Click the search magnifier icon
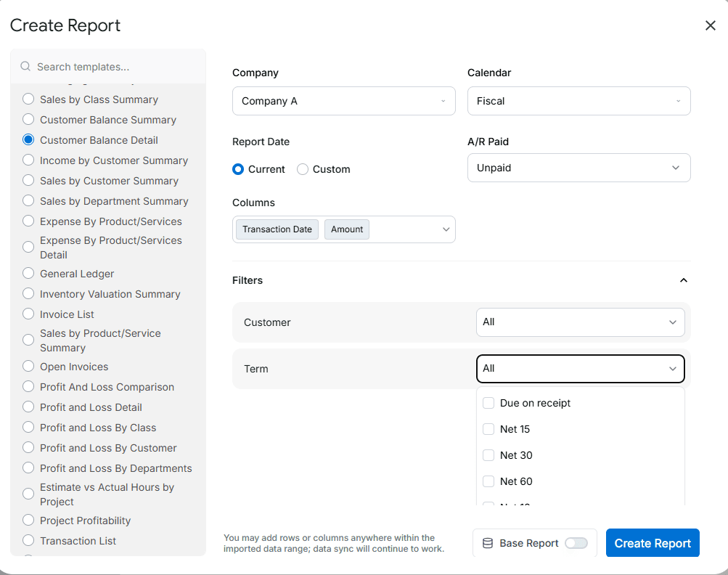The height and width of the screenshot is (575, 728). coord(25,67)
